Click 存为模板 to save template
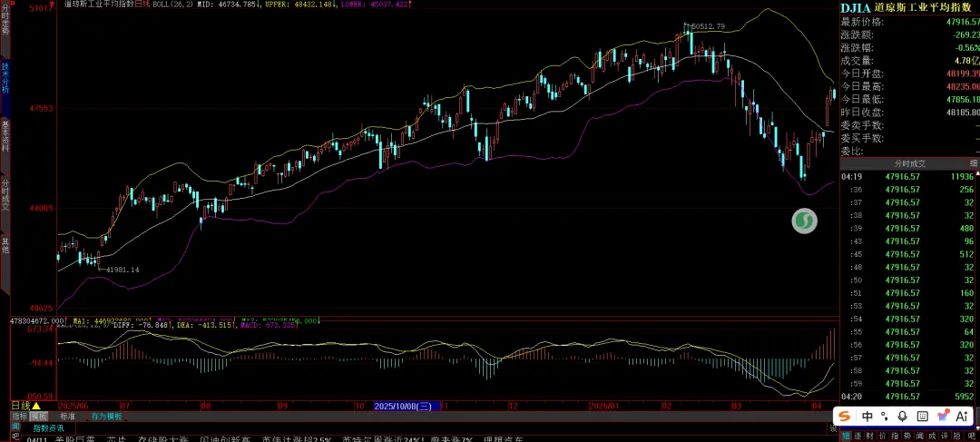 pyautogui.click(x=106, y=416)
